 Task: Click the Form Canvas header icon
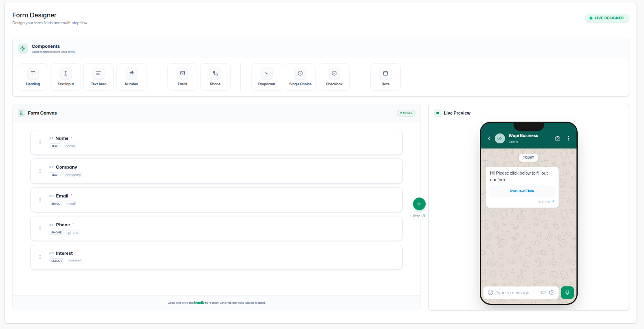coord(21,113)
